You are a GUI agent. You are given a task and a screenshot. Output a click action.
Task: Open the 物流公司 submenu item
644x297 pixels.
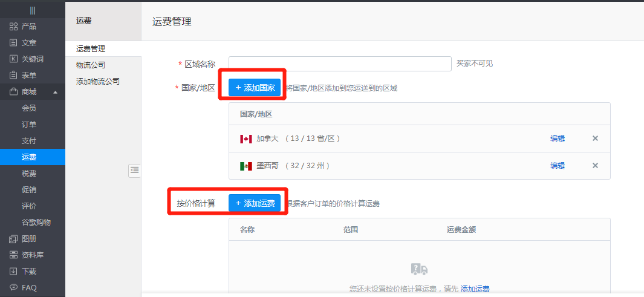click(x=90, y=65)
